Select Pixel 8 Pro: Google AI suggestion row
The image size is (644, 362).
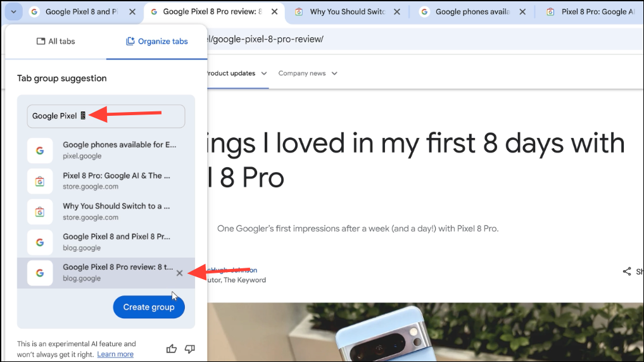point(106,181)
